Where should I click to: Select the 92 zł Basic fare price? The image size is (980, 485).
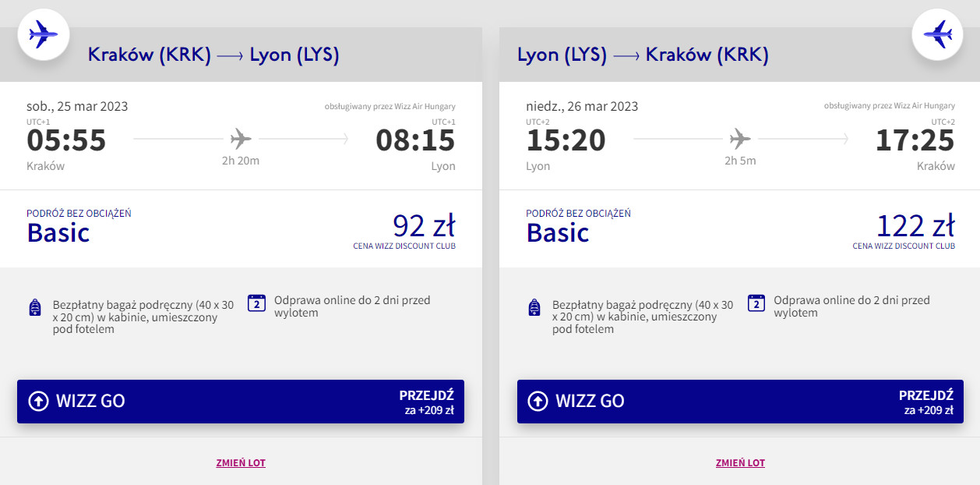coord(423,226)
